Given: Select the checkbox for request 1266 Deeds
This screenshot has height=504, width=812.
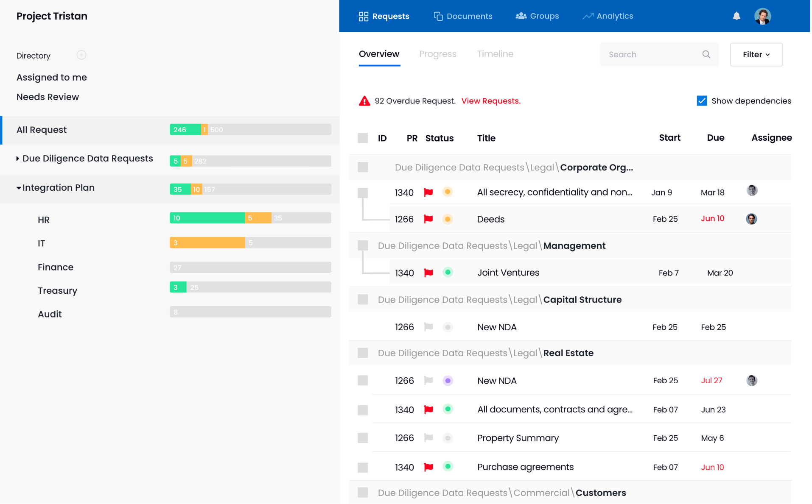Looking at the screenshot, I should pyautogui.click(x=363, y=219).
